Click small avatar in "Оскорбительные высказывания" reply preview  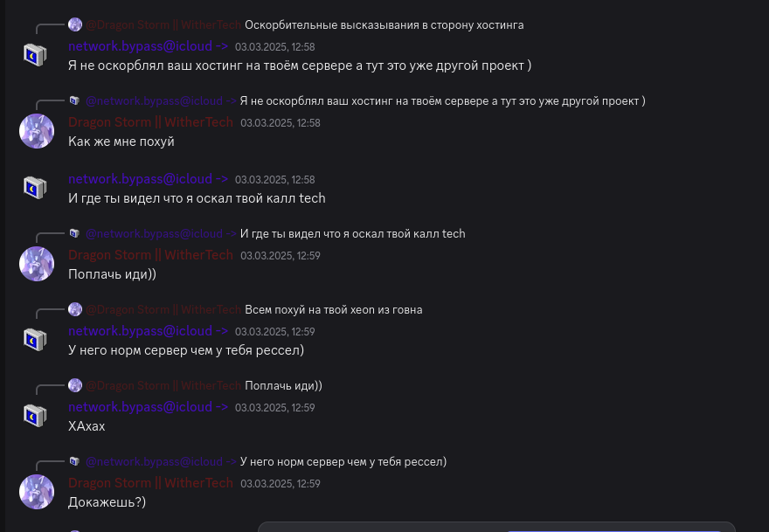click(x=75, y=24)
